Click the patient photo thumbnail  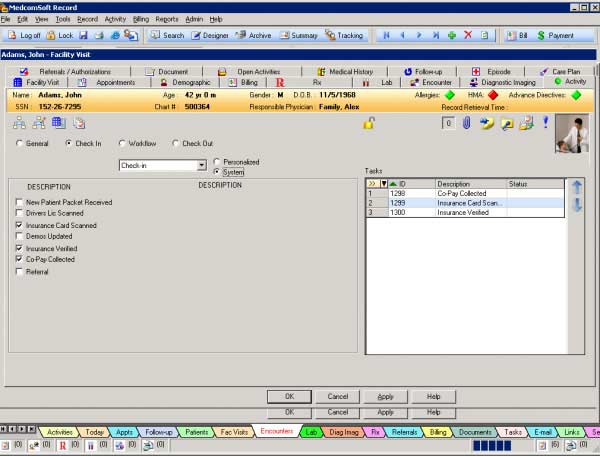(x=572, y=134)
